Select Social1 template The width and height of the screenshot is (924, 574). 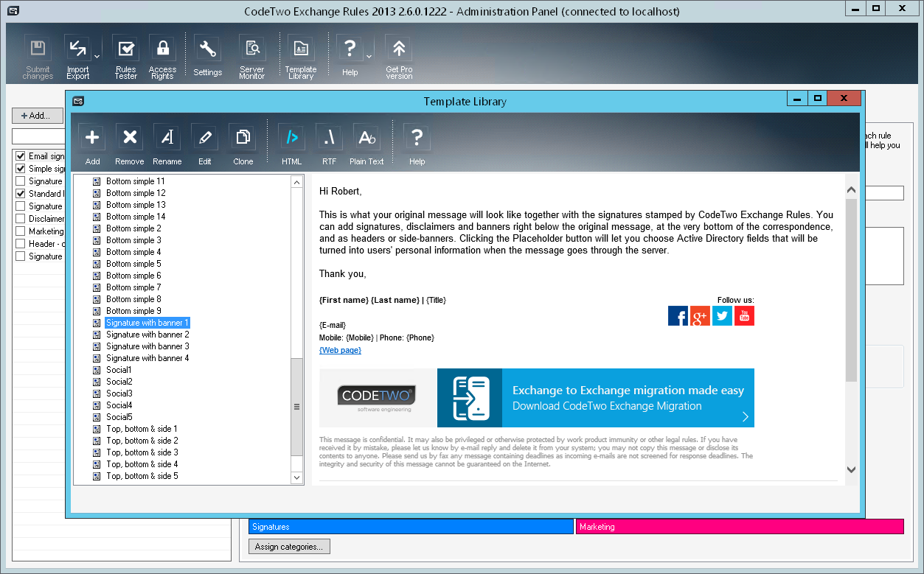[119, 370]
